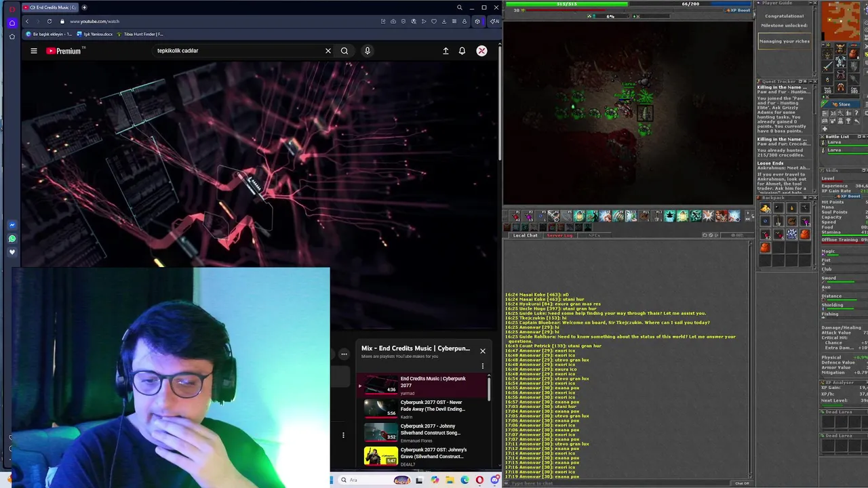Screen dimensions: 868x488
Task: Open Opera from the taskbar
Action: click(479, 480)
